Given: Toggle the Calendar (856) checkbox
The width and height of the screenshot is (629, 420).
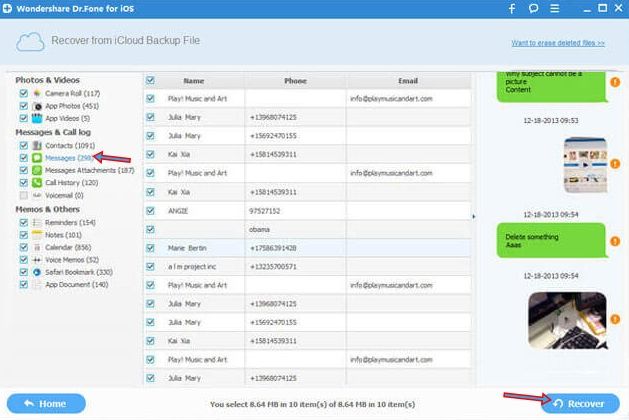Looking at the screenshot, I should [x=24, y=247].
